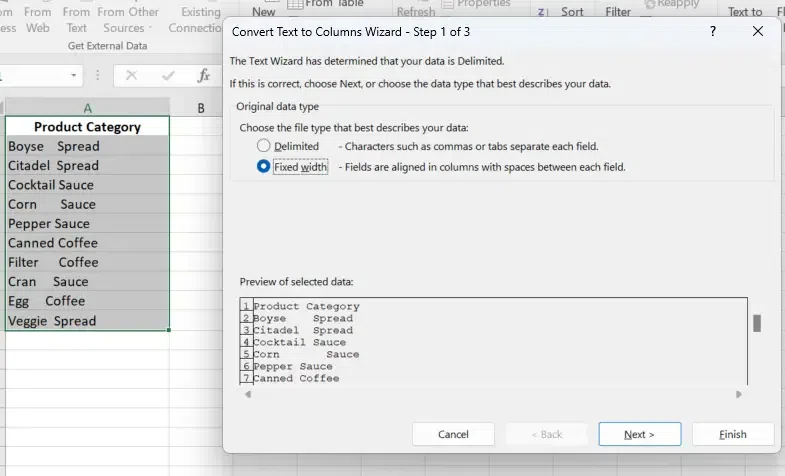Screen dimensions: 785x476
Task: Click the Filter ribbon button
Action: pos(618,12)
